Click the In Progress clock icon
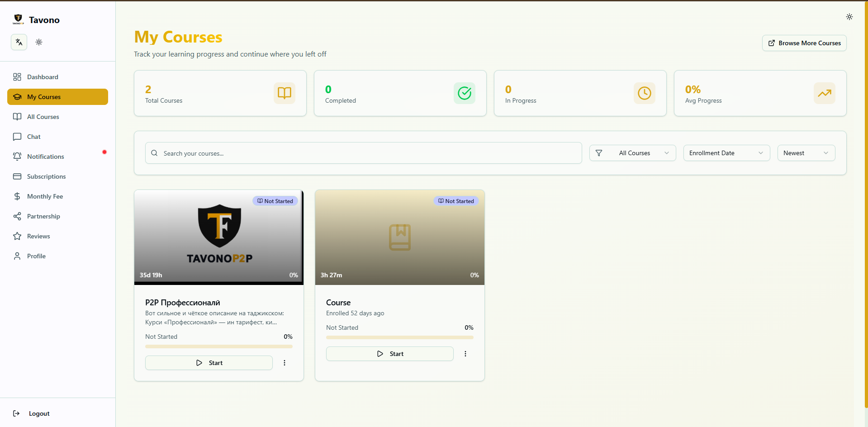The height and width of the screenshot is (427, 868). tap(645, 93)
